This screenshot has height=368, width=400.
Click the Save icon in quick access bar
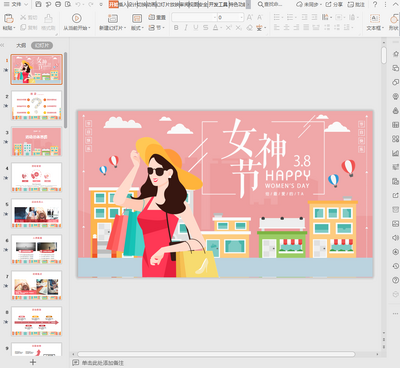pos(38,4)
